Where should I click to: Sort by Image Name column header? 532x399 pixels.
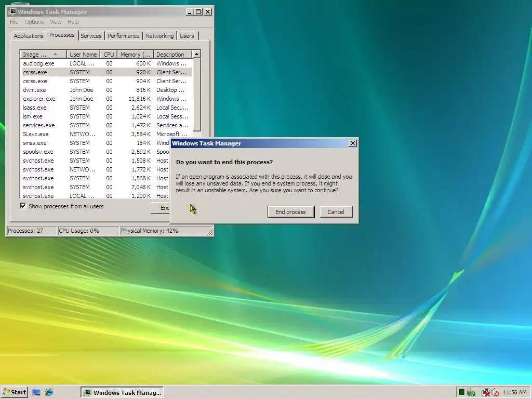[43, 54]
